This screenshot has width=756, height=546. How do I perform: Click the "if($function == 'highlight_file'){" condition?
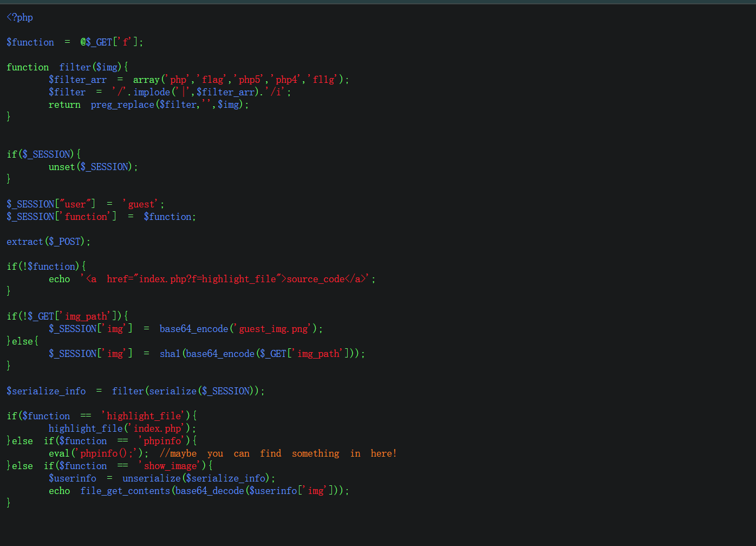point(102,416)
